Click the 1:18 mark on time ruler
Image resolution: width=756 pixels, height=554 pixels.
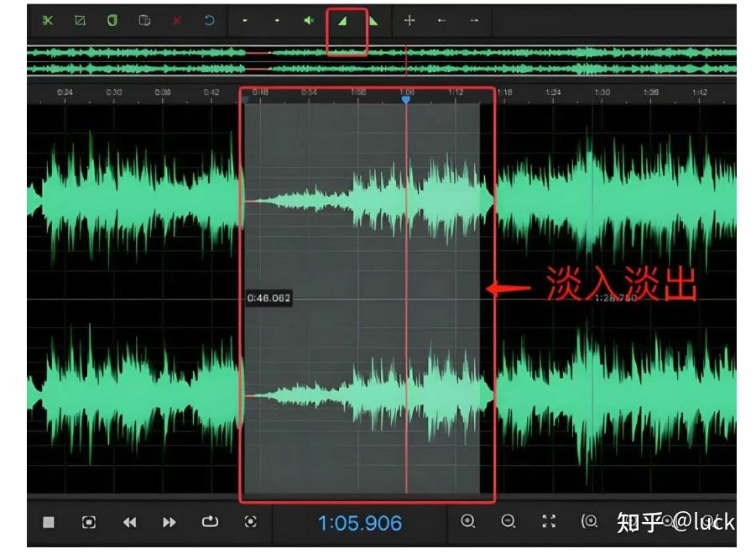[x=504, y=92]
